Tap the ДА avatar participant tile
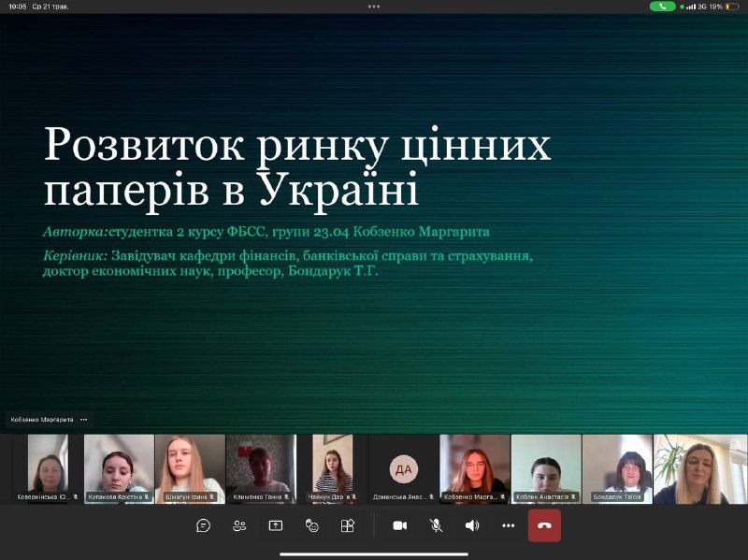The width and height of the screenshot is (748, 560). pyautogui.click(x=403, y=468)
